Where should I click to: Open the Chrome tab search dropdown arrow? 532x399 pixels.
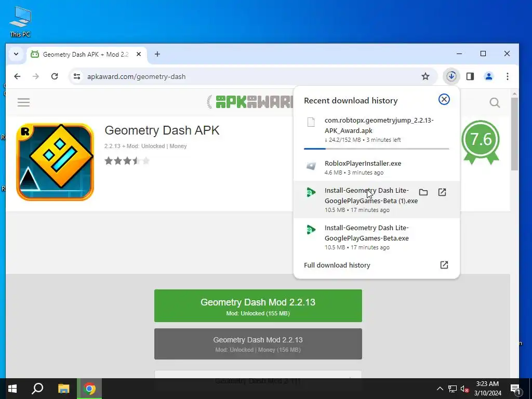click(x=16, y=54)
